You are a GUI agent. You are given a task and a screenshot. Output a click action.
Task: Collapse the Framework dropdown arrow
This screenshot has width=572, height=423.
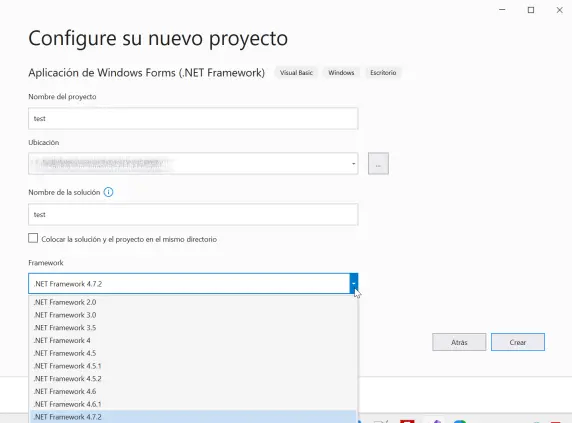[x=353, y=284]
